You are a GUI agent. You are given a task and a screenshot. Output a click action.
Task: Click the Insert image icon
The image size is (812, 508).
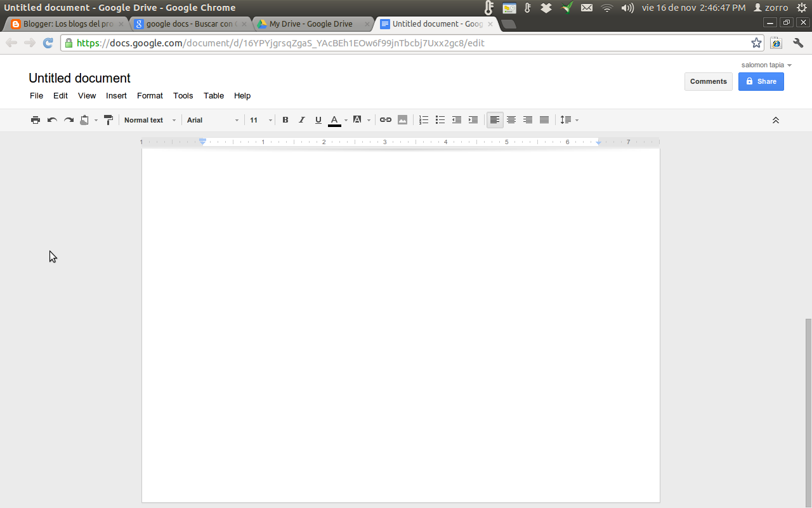click(x=402, y=119)
